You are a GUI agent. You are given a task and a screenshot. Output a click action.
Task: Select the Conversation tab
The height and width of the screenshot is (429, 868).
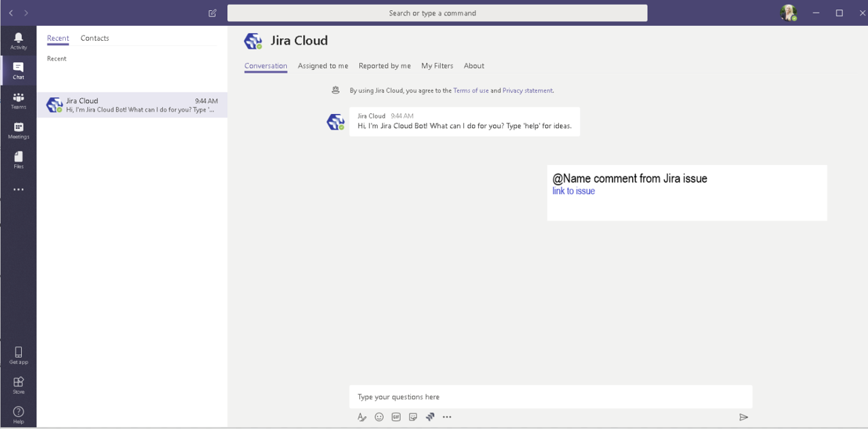[x=266, y=66]
